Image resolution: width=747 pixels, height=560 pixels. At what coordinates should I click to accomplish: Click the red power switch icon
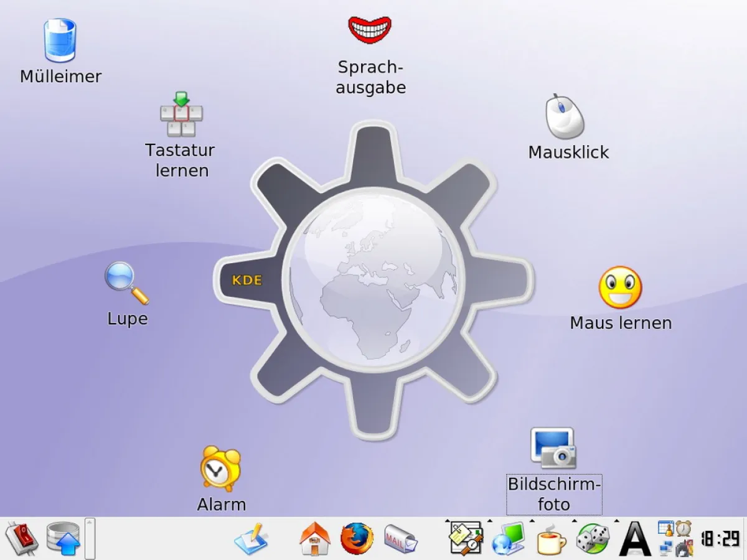22,538
